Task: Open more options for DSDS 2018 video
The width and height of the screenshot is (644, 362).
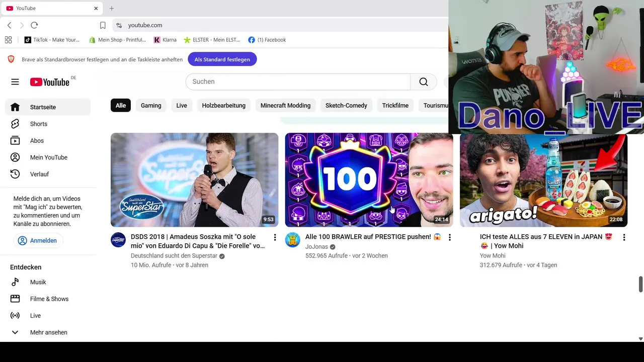Action: [275, 237]
